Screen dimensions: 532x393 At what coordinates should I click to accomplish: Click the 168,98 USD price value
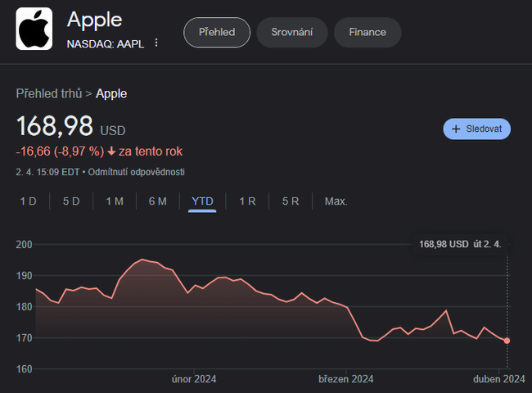pos(56,127)
